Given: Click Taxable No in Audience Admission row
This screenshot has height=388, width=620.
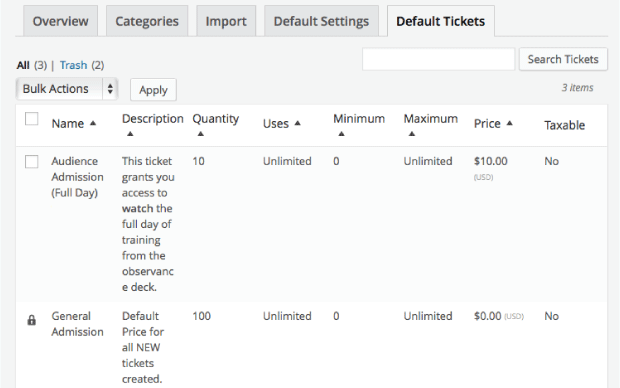Looking at the screenshot, I should tap(551, 161).
